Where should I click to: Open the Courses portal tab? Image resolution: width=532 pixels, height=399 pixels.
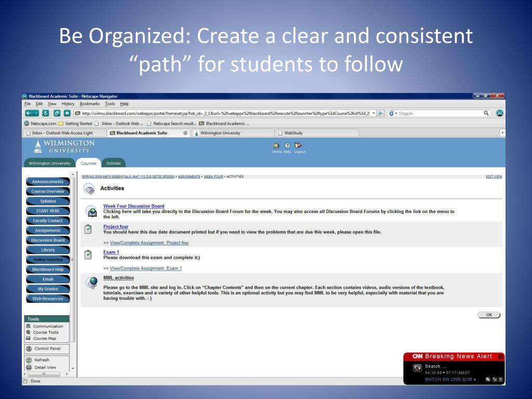[x=88, y=163]
